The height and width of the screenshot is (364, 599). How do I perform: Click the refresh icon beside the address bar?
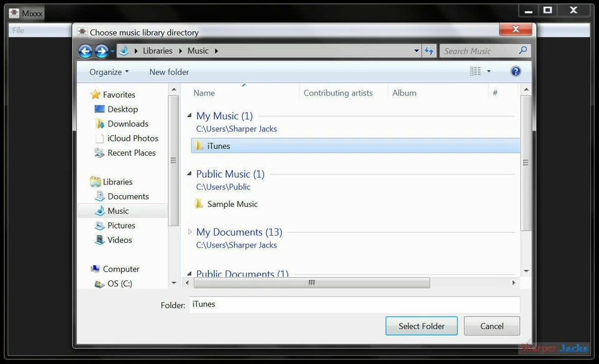pos(429,50)
